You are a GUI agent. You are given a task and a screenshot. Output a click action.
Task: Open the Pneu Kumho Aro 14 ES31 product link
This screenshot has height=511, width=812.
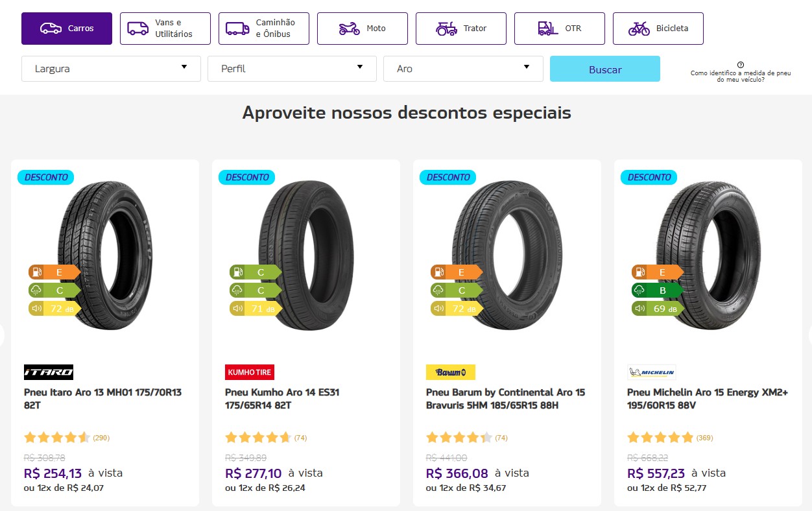(x=282, y=399)
